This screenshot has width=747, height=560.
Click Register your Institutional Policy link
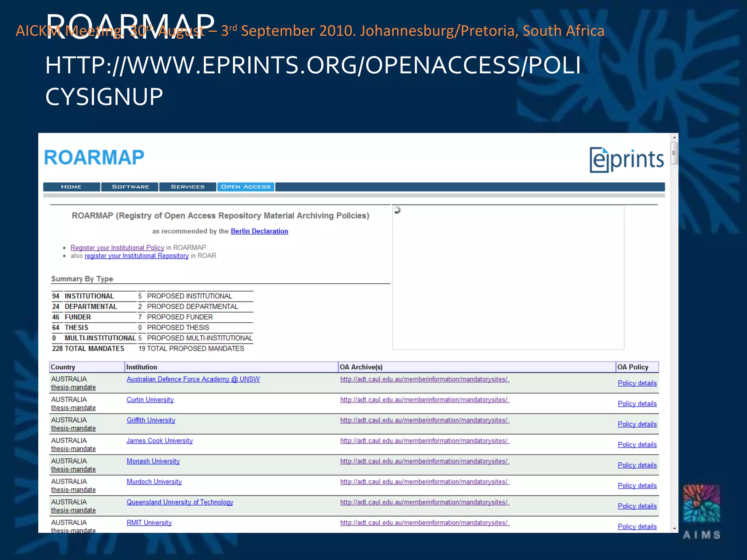(x=117, y=248)
